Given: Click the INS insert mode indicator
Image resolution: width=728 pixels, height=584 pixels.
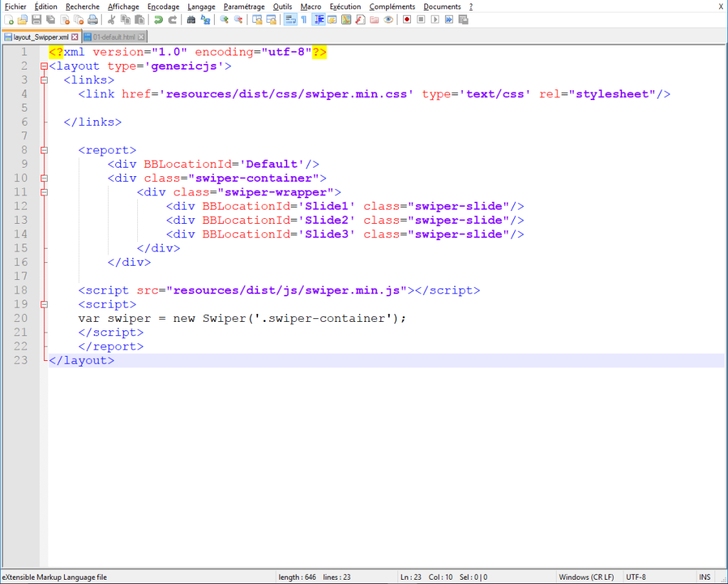Looking at the screenshot, I should 705,577.
